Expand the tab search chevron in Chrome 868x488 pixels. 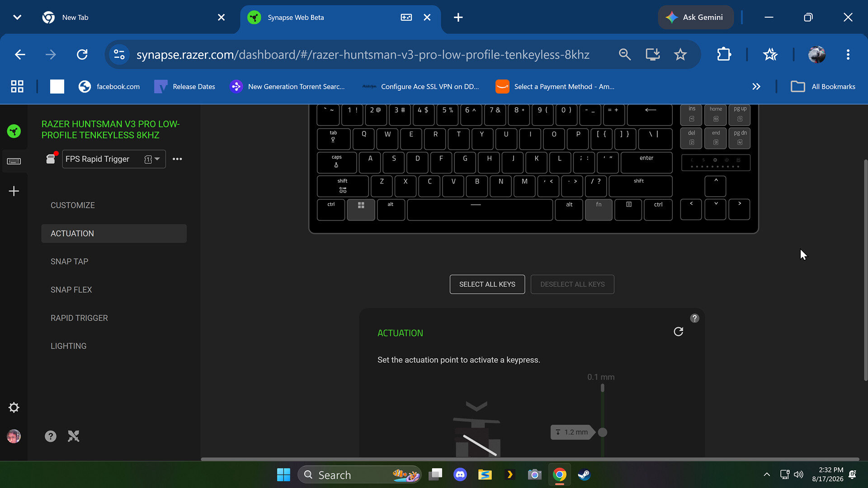tap(17, 17)
